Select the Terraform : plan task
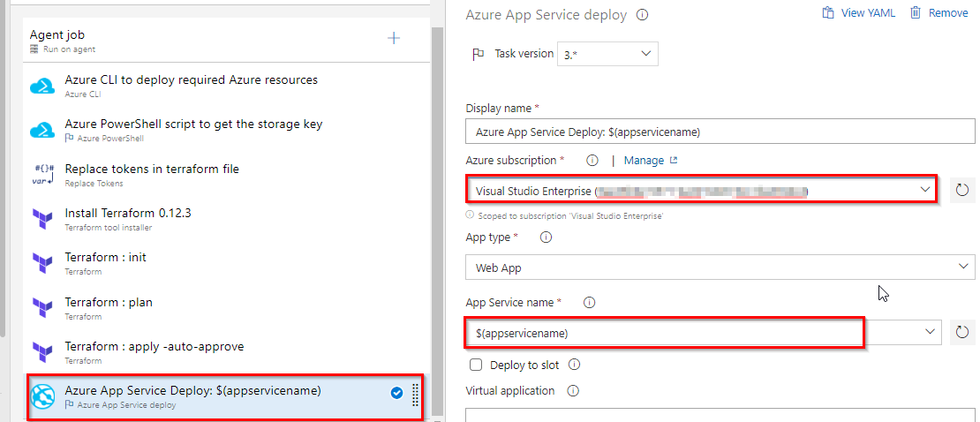Image resolution: width=980 pixels, height=422 pixels. tap(226, 309)
